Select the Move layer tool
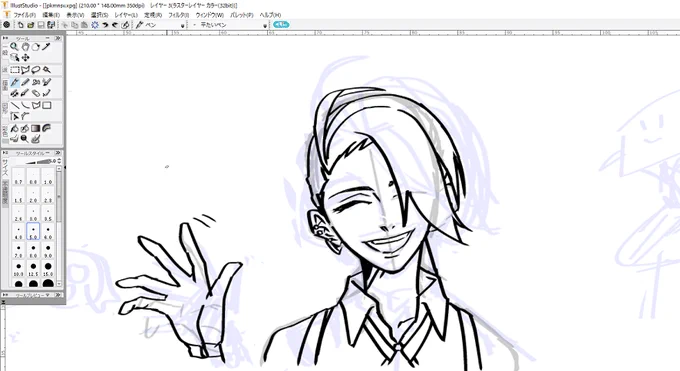This screenshot has width=680, height=371. point(25,57)
